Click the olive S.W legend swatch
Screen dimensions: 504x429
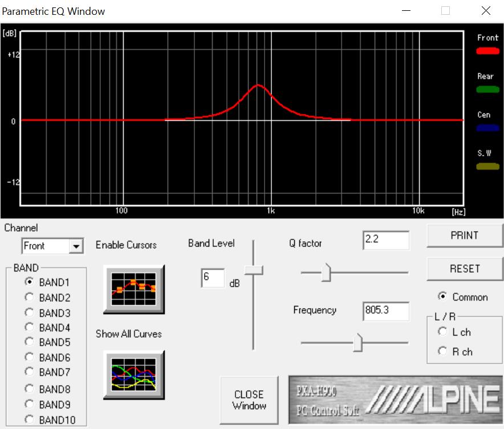point(487,166)
